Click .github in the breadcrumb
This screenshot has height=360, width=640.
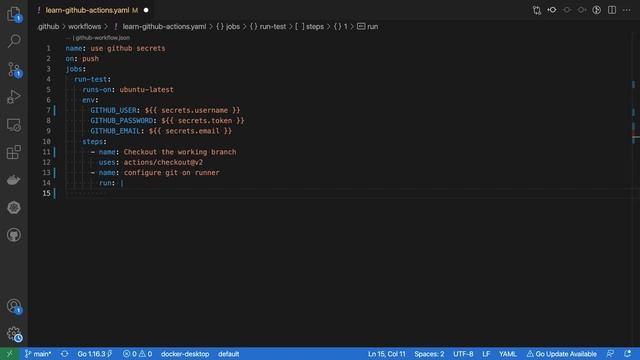point(48,27)
